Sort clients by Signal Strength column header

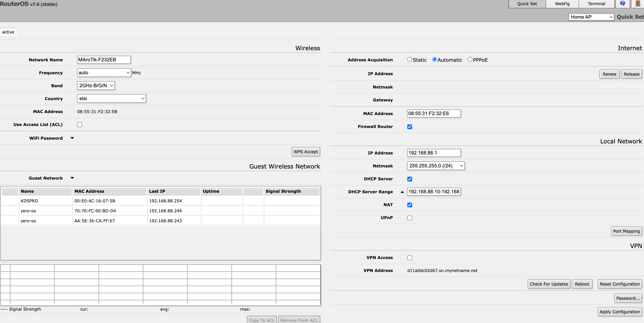(292, 191)
